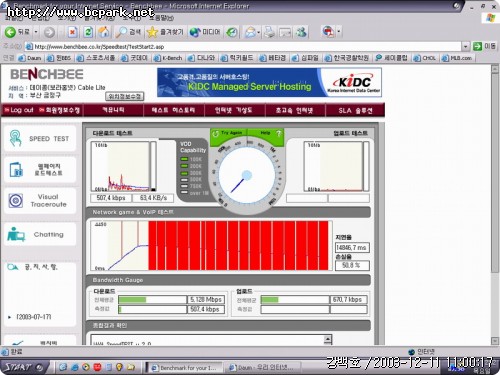Open the 스포츠서울 link in Links bar
The height and width of the screenshot is (375, 500).
coord(96,58)
